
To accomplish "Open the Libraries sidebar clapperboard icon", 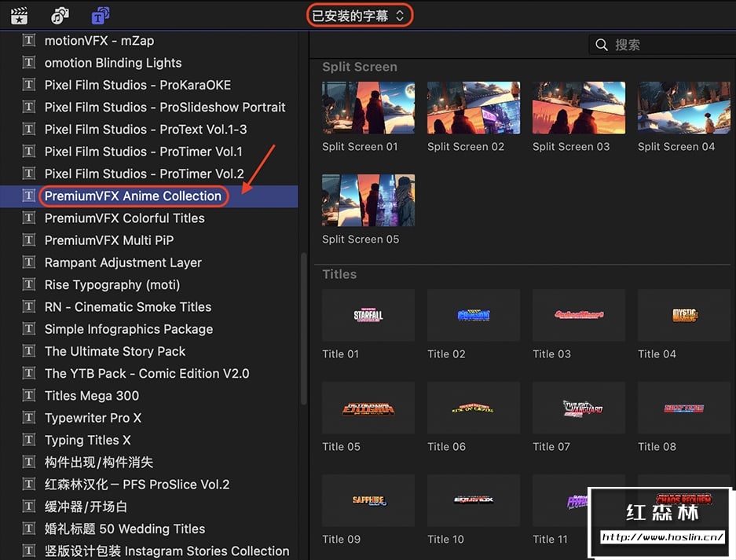I will pyautogui.click(x=20, y=16).
